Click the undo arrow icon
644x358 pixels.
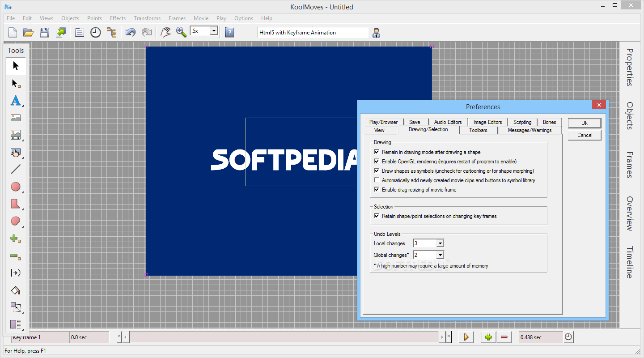pyautogui.click(x=131, y=32)
